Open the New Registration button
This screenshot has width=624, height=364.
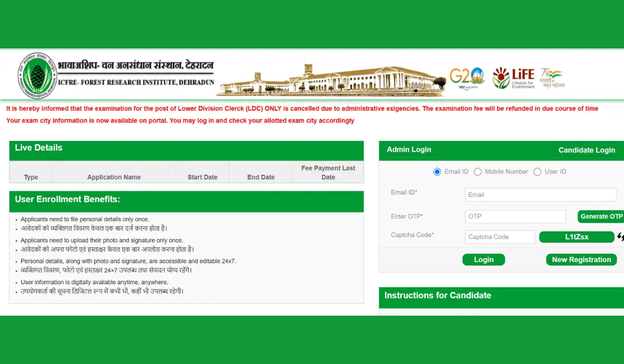(581, 259)
